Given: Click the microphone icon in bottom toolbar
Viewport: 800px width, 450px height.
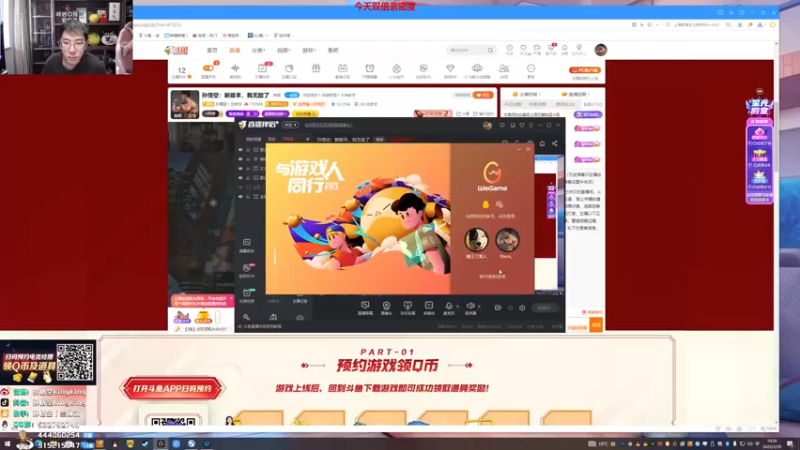Looking at the screenshot, I should [x=448, y=308].
